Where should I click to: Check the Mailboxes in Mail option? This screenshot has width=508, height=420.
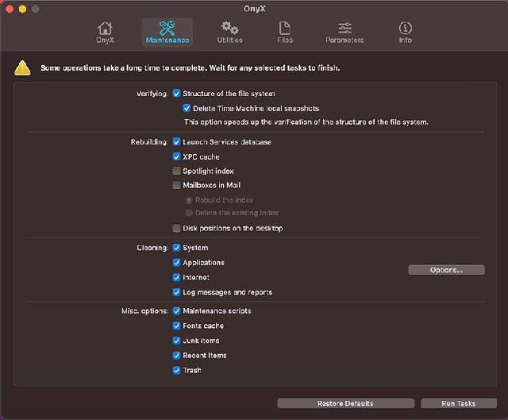(177, 186)
